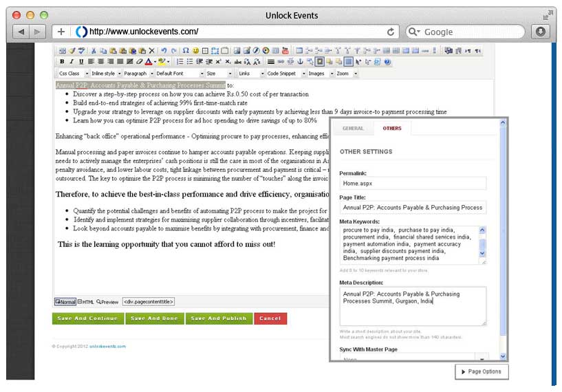Click the Google search field
Image resolution: width=562 pixels, height=392 pixels.
[465, 32]
